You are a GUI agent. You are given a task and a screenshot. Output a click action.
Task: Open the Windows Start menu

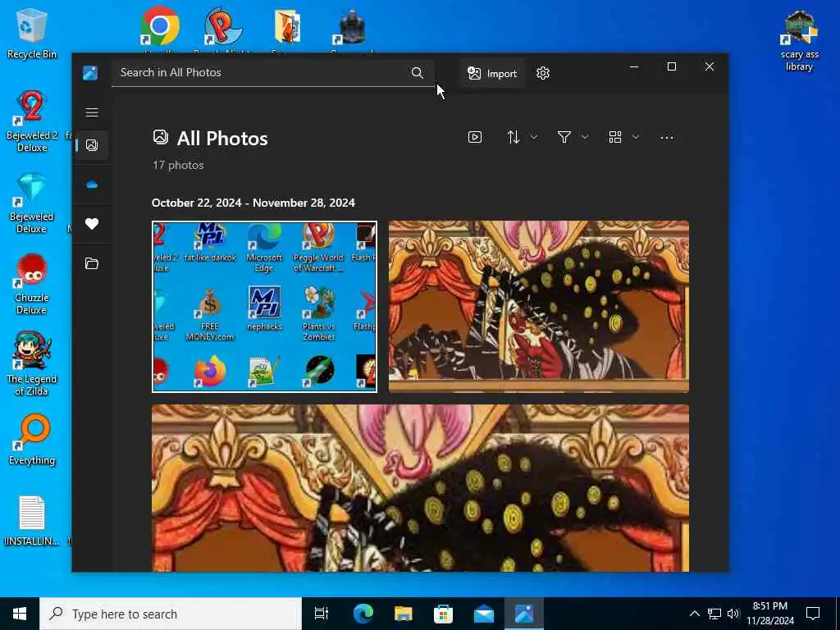point(20,614)
